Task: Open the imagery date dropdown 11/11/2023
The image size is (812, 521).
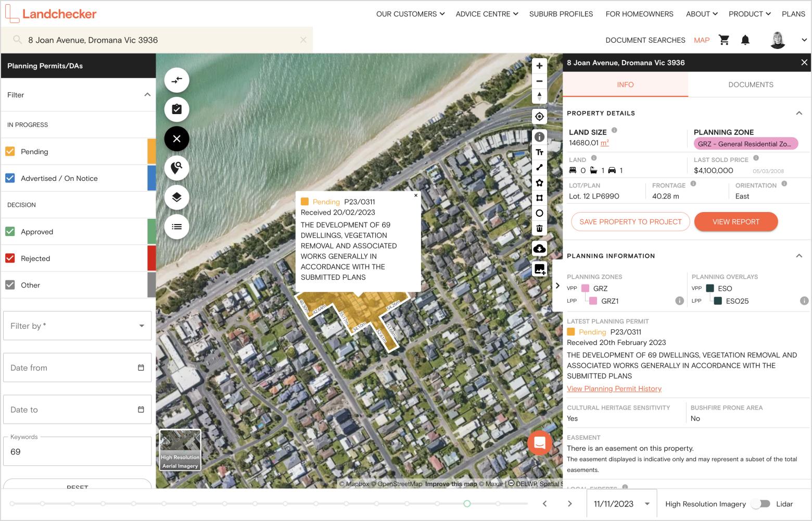Action: 622,504
